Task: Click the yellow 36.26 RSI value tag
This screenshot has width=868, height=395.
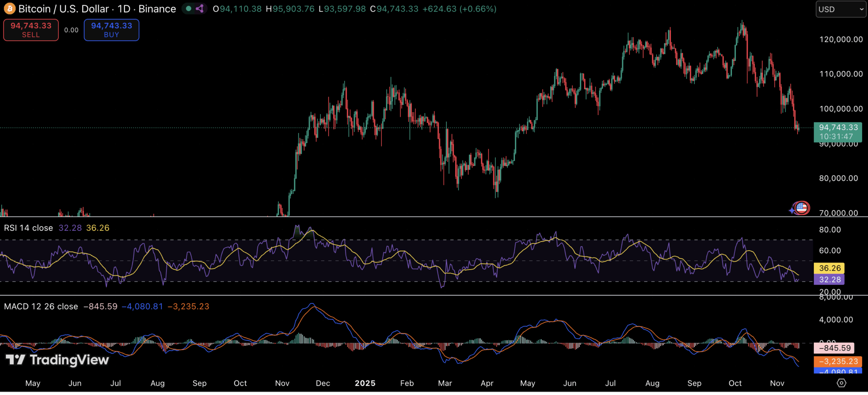Action: pyautogui.click(x=829, y=268)
